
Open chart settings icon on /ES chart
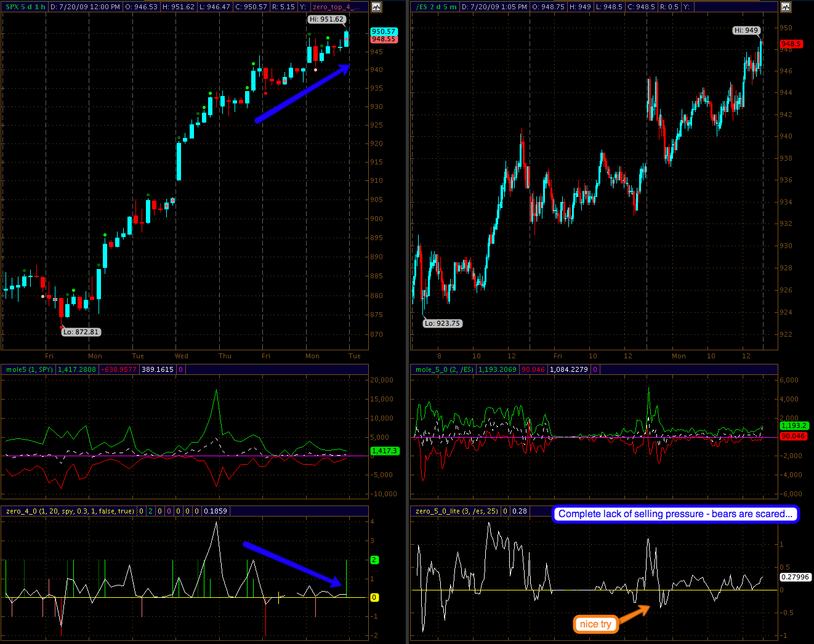tap(786, 7)
